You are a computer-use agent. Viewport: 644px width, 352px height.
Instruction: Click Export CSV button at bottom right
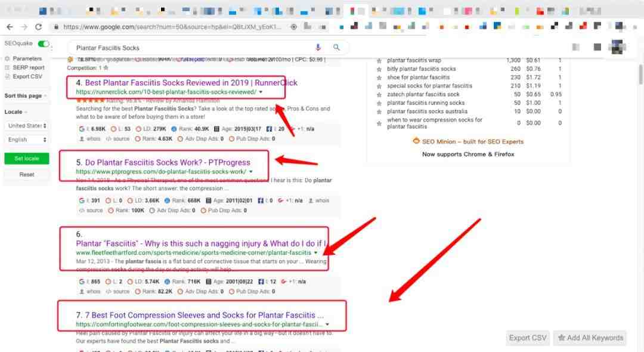point(528,338)
